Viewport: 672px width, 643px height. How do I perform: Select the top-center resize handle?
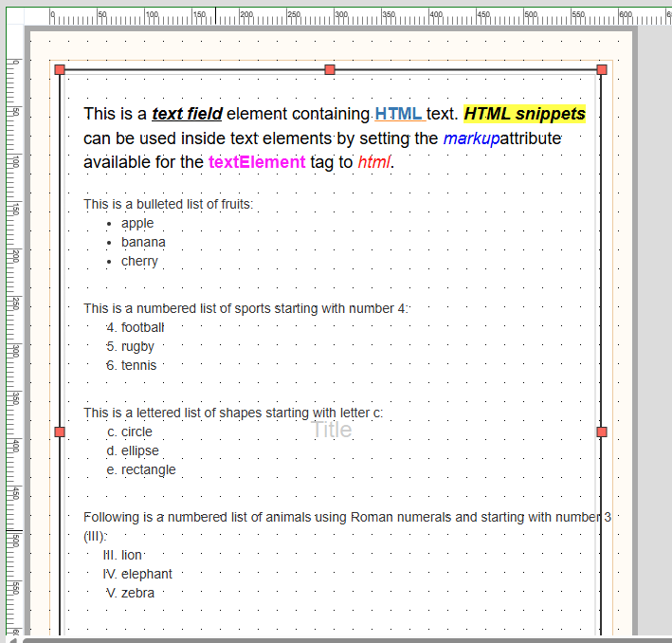point(330,69)
